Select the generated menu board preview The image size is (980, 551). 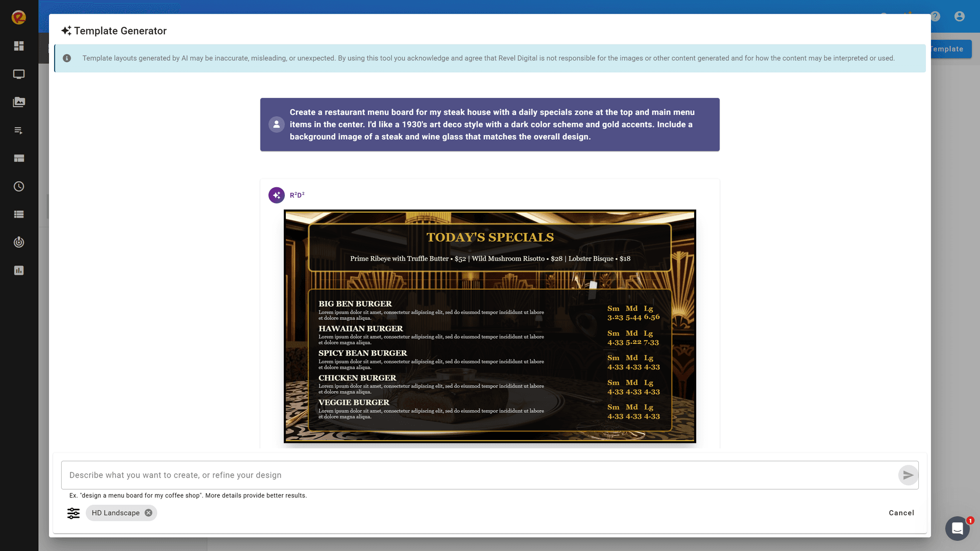pos(490,327)
